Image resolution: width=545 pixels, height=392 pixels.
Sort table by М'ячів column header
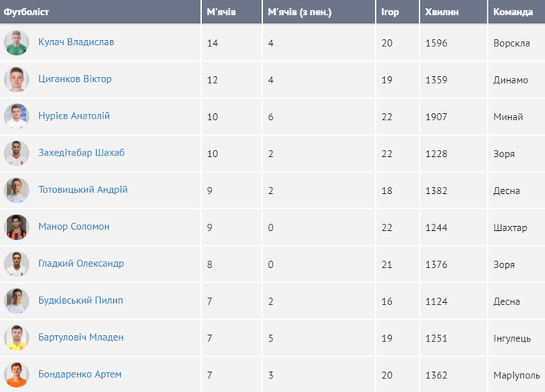[220, 12]
